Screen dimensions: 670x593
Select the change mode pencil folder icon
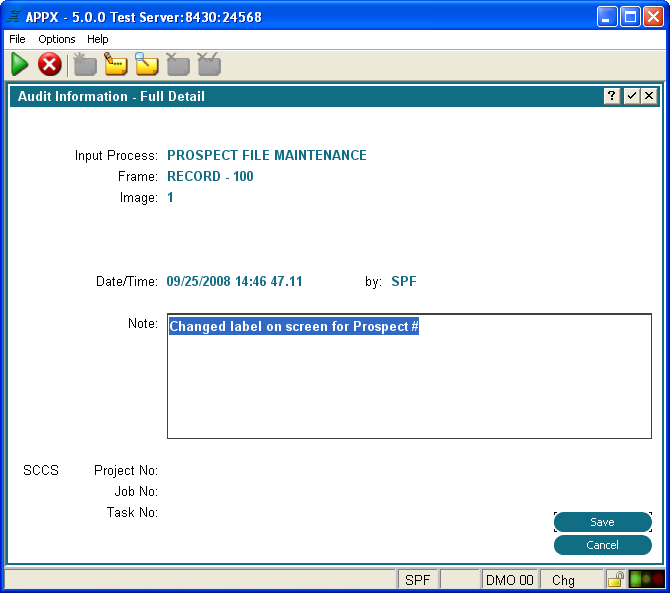coord(116,65)
